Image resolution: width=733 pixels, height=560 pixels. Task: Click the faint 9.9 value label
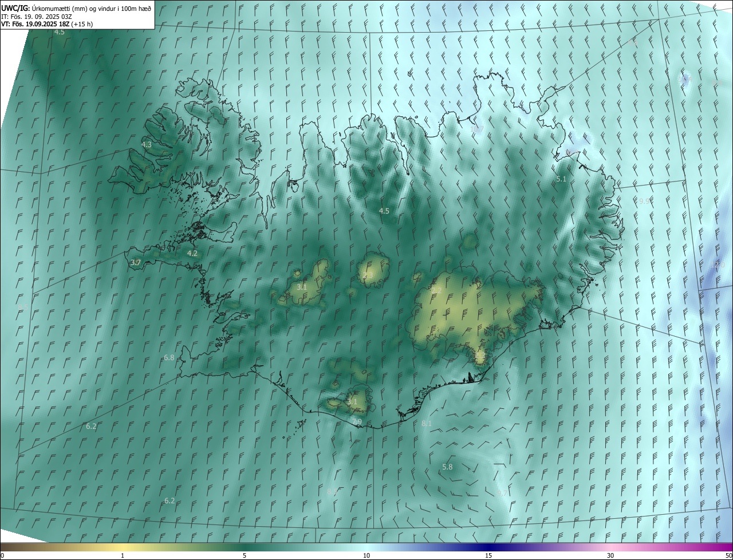click(x=644, y=201)
